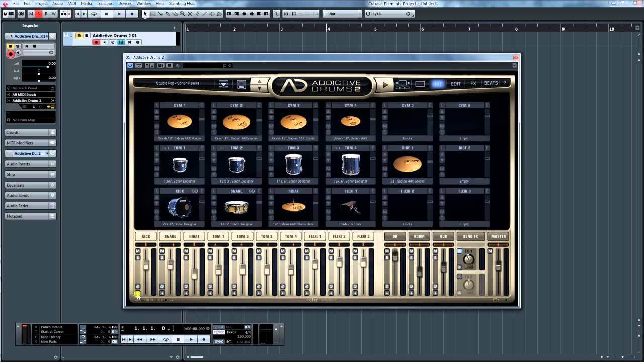Click the Constrain Delay Compensation icon

coord(21,14)
